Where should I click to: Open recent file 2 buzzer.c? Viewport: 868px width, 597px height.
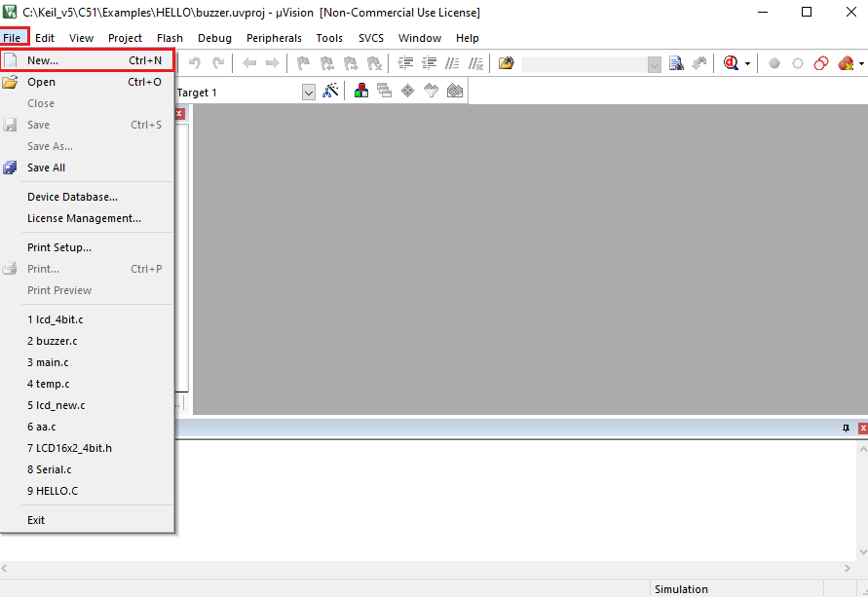[52, 341]
